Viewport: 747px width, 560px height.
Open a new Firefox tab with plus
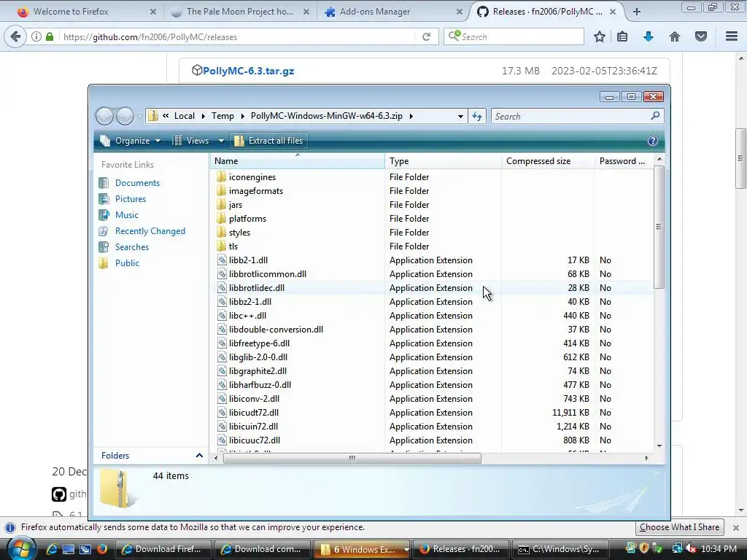[636, 12]
